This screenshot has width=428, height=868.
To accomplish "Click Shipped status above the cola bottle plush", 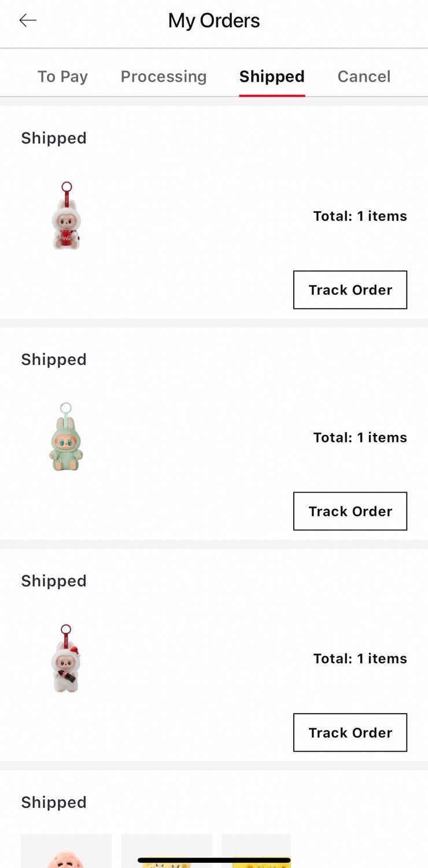I will 54,581.
